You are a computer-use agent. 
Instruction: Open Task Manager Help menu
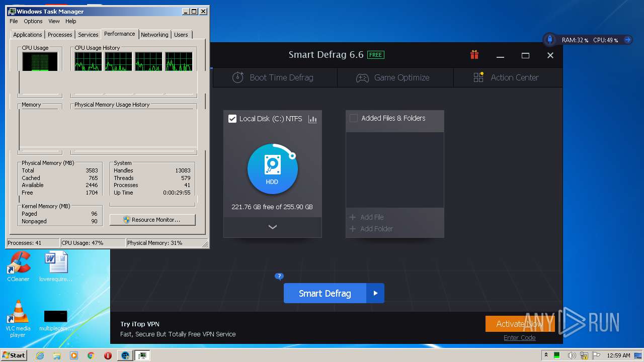71,21
